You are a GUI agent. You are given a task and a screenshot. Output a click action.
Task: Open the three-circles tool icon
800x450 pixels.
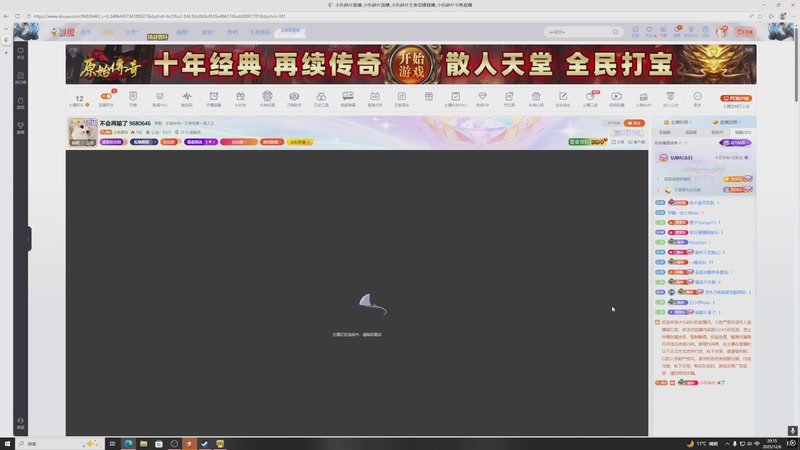pyautogui.click(x=321, y=96)
